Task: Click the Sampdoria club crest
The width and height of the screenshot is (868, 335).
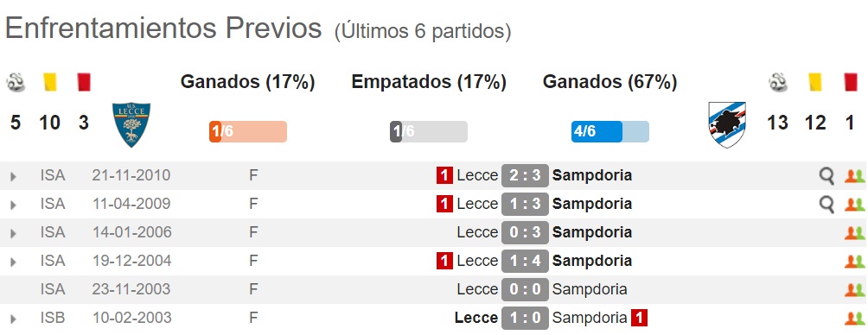Action: [727, 124]
